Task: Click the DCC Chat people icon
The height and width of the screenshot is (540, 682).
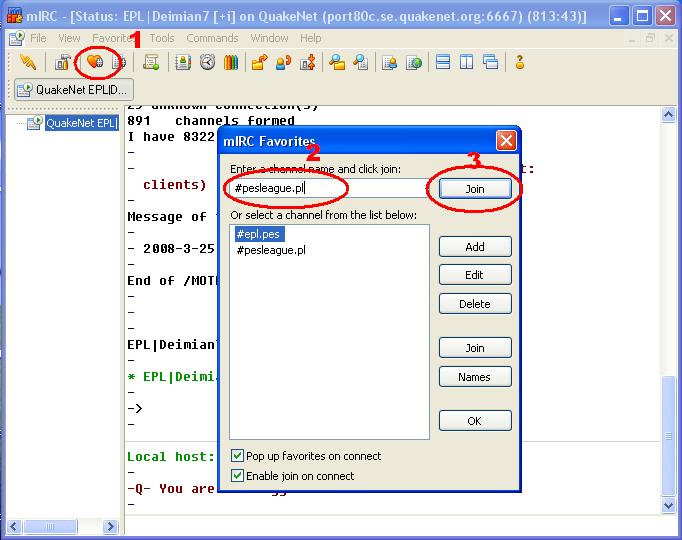Action: point(284,63)
